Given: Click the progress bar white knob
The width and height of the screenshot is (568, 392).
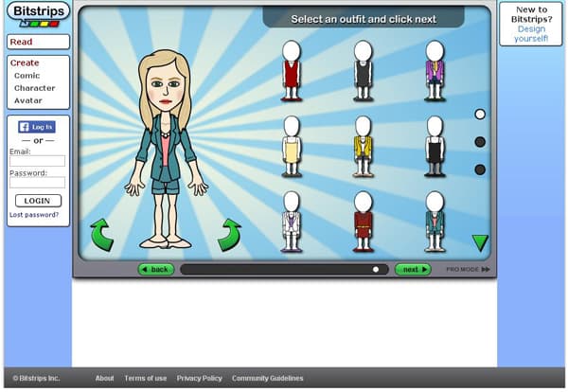Looking at the screenshot, I should click(x=376, y=270).
